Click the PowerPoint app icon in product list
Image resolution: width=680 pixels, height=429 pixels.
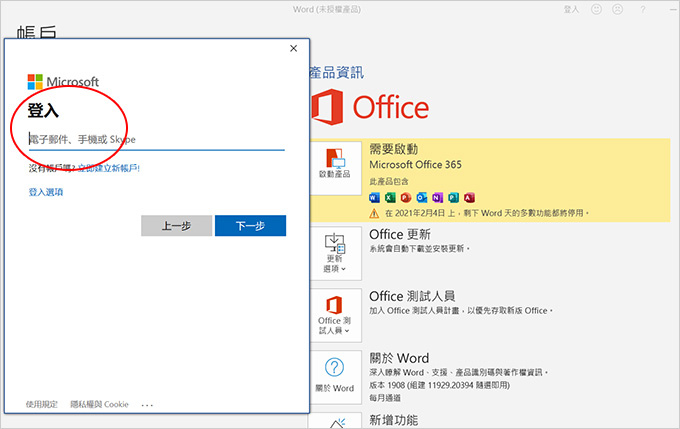click(405, 198)
